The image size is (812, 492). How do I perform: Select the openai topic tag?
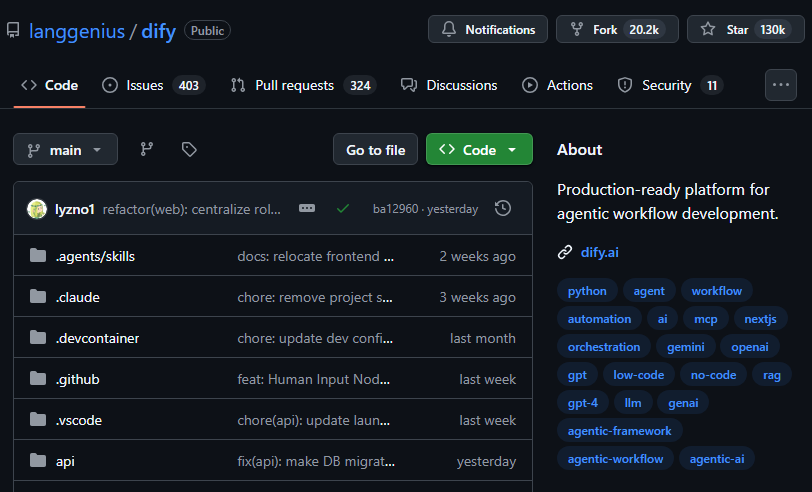pyautogui.click(x=749, y=346)
